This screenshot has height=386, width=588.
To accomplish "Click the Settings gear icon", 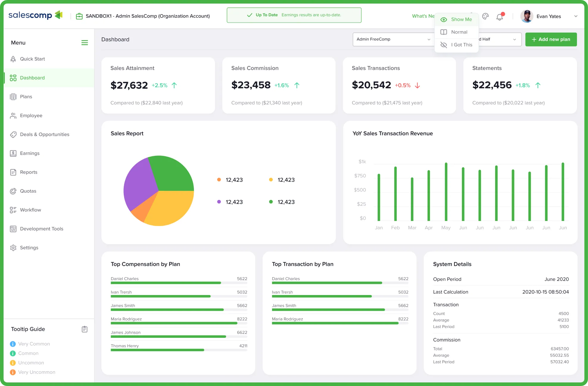I will tap(13, 248).
